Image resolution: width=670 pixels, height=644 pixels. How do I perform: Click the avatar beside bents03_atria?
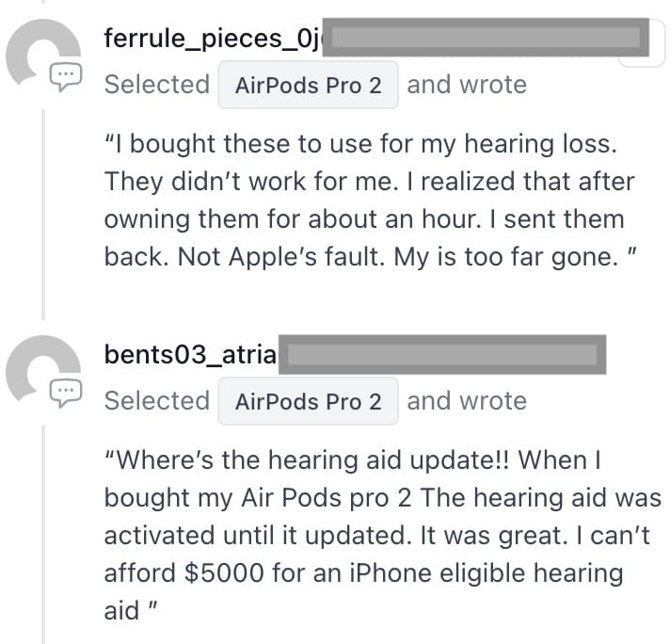40,369
